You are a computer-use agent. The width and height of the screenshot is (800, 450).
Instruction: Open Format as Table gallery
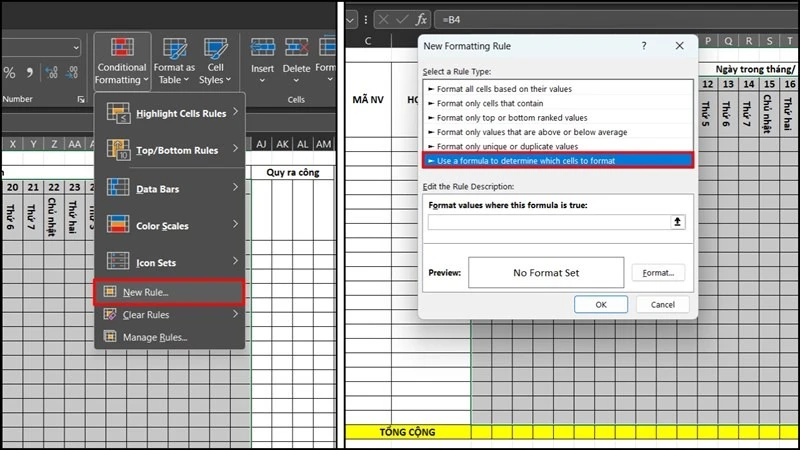174,61
